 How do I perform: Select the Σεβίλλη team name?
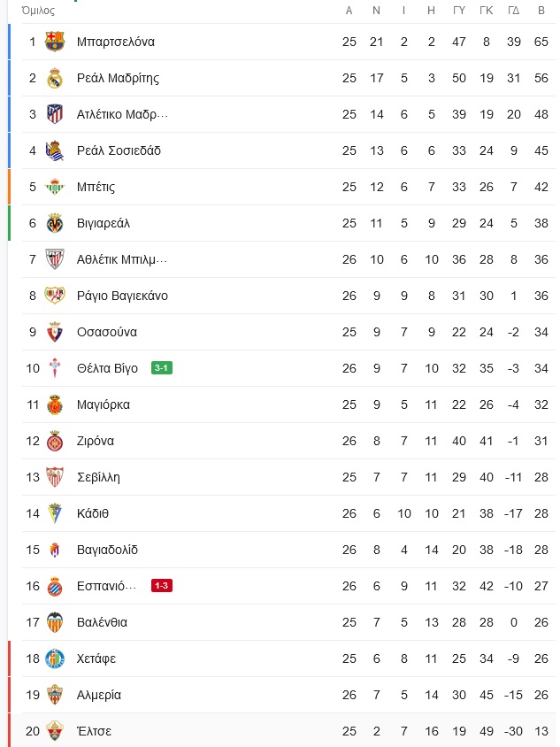coord(98,477)
